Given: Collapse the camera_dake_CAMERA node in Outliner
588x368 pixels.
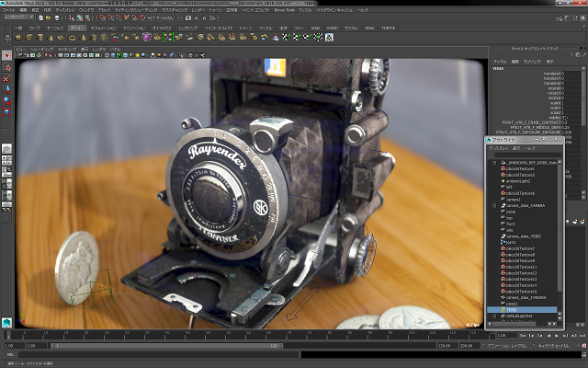Looking at the screenshot, I should tap(494, 206).
